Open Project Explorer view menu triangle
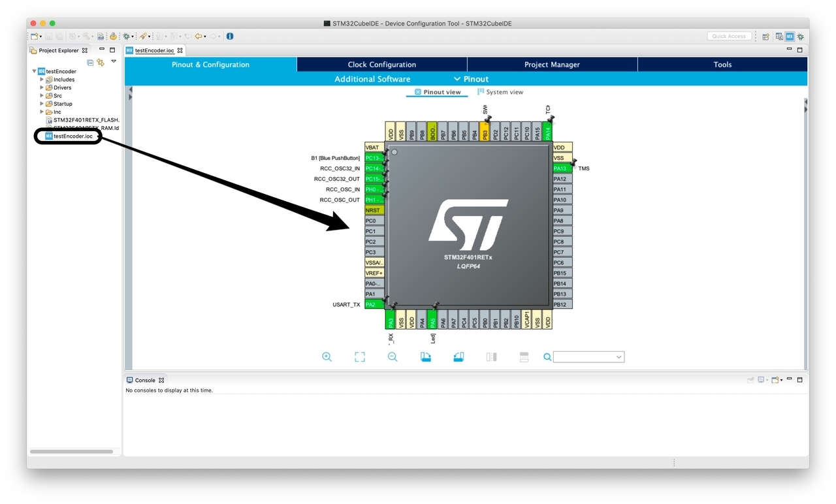Screen dimensions: 836x504 point(114,61)
